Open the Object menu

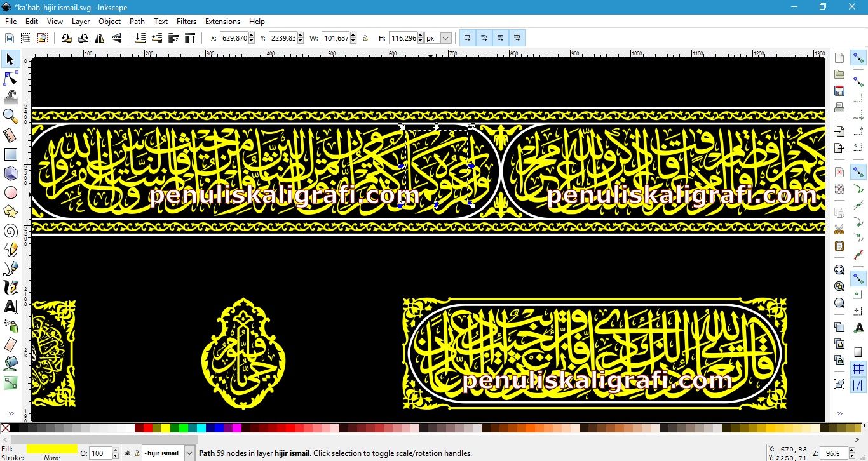pyautogui.click(x=109, y=22)
